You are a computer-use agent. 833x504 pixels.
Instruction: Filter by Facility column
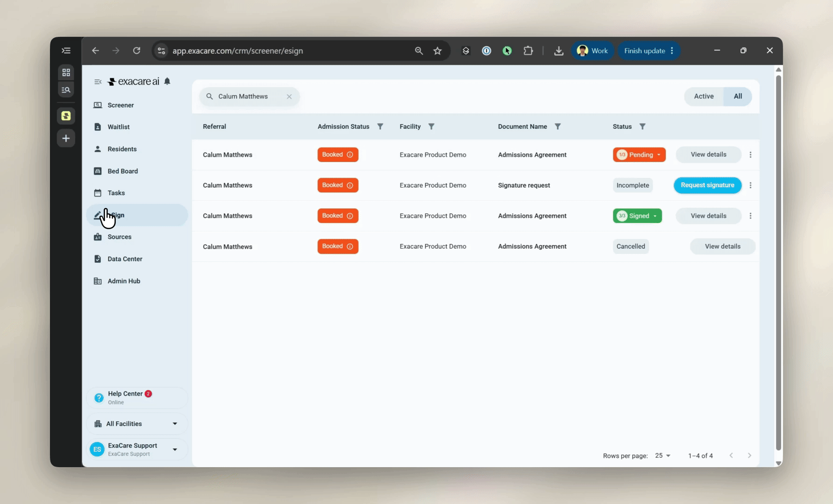pos(431,126)
